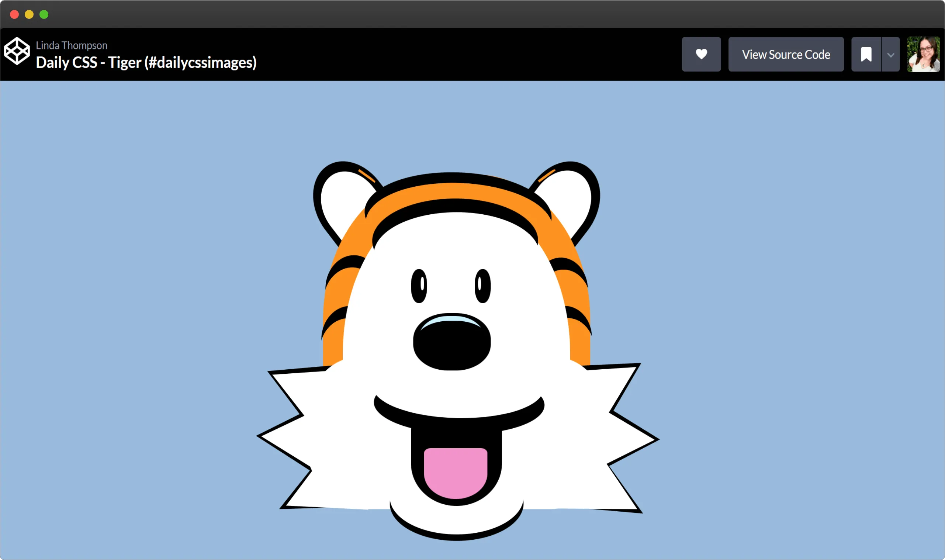Expand the bookmark dropdown chevron
Viewport: 945px width, 560px height.
click(x=891, y=54)
